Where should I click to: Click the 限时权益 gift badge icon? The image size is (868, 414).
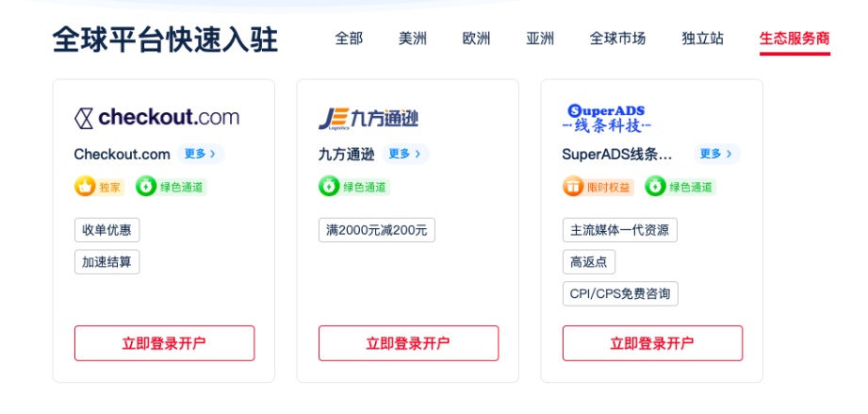pos(573,187)
